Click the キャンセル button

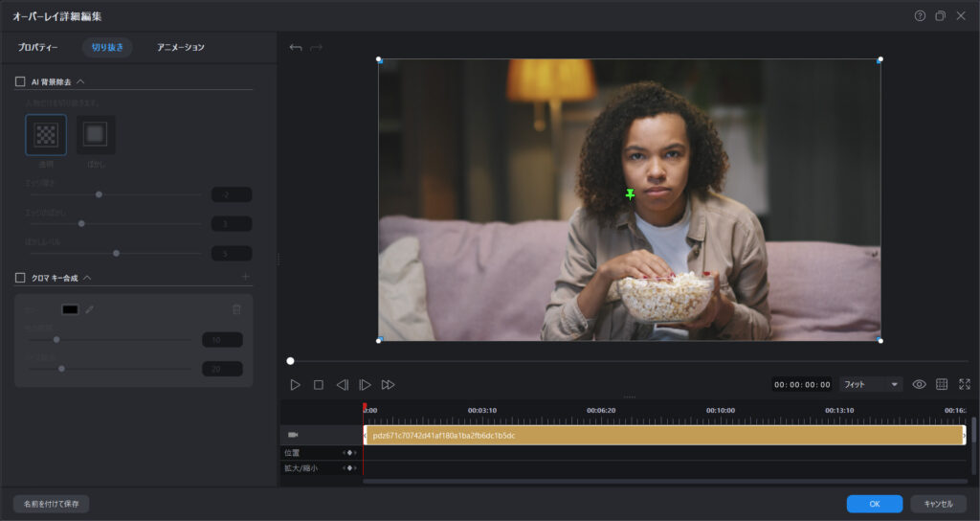938,504
